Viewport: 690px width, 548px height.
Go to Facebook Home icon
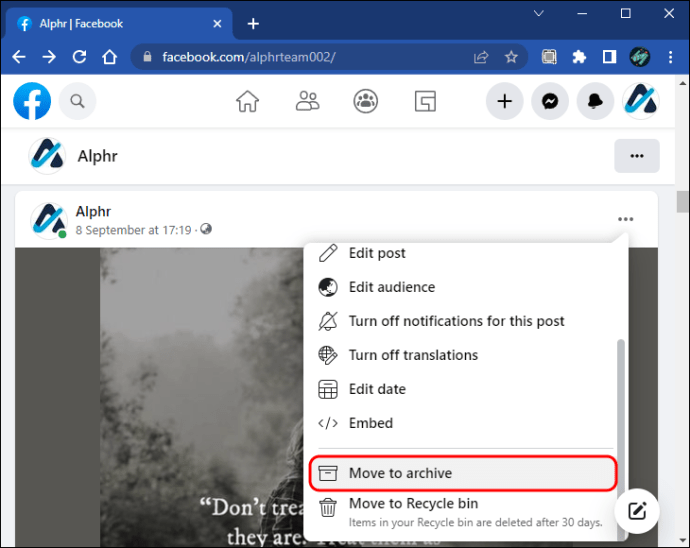(248, 101)
